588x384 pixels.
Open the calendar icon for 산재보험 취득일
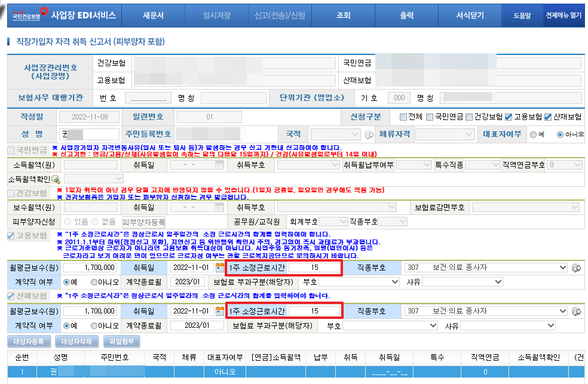point(220,310)
